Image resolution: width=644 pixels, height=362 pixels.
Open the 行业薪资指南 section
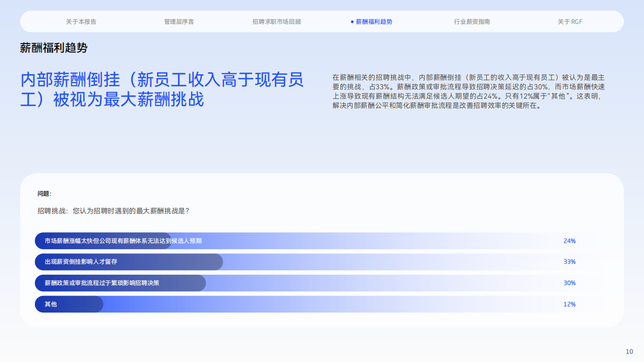pyautogui.click(x=473, y=21)
